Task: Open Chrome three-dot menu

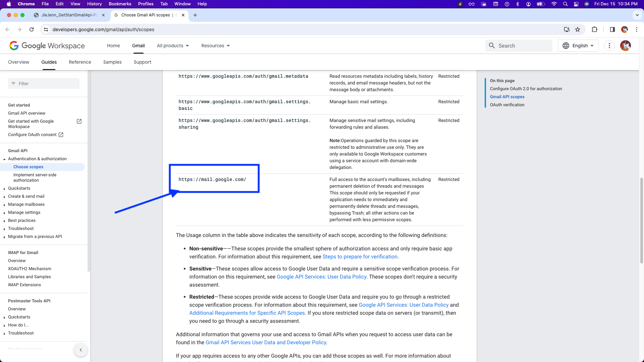Action: point(637,29)
